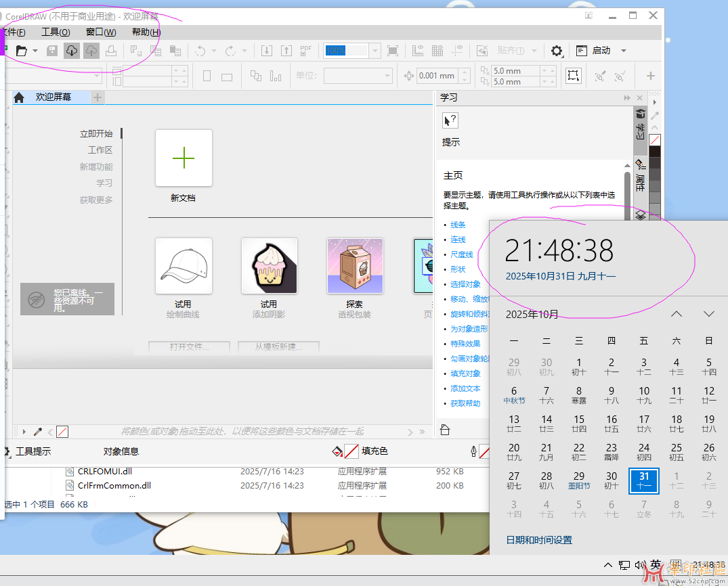The width and height of the screenshot is (728, 586).
Task: Open Options with the gear icon
Action: pos(557,51)
